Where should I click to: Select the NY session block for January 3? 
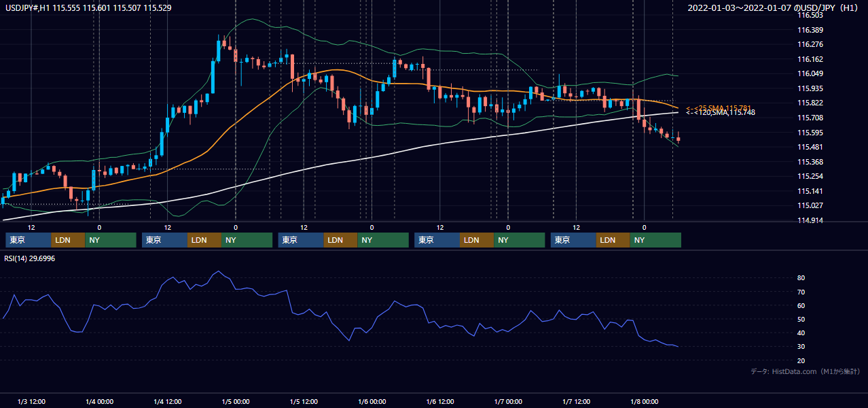tap(111, 240)
